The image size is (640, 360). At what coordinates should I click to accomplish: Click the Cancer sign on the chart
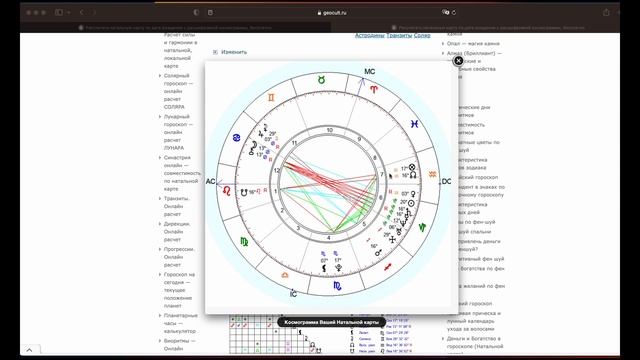tap(236, 138)
